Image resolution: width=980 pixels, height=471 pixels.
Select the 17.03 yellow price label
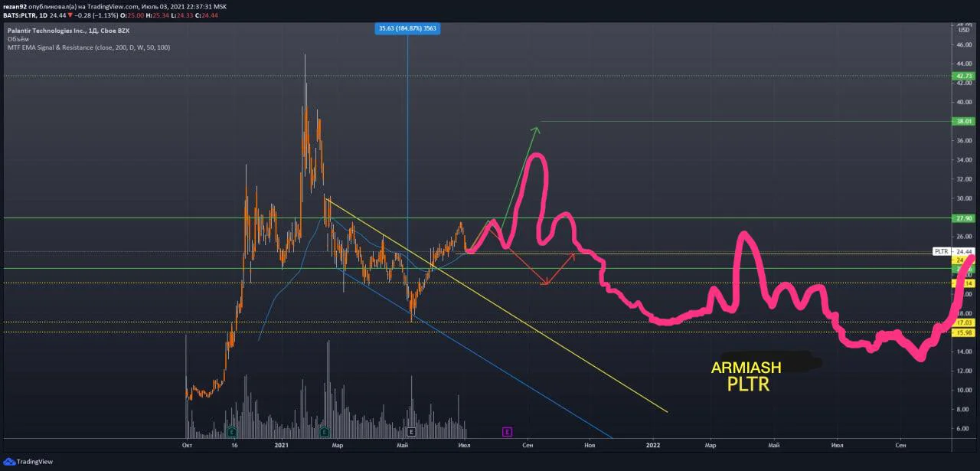click(x=962, y=323)
